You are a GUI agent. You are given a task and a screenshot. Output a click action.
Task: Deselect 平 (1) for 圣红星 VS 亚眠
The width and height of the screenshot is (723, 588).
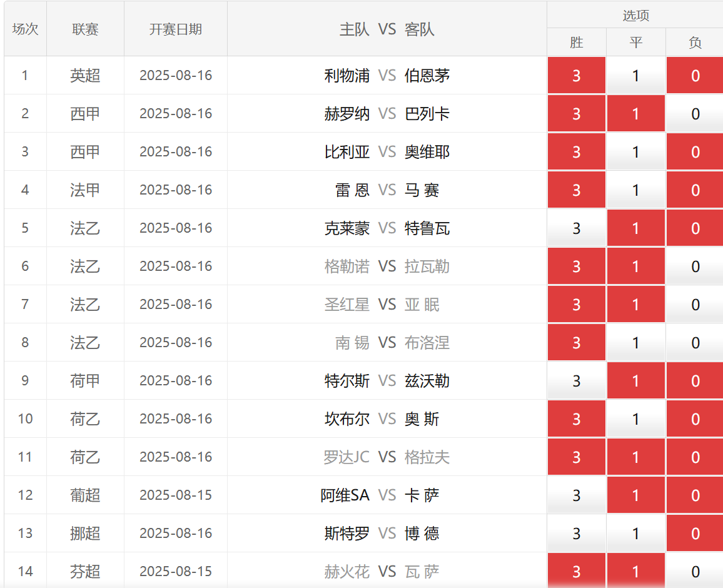[x=636, y=305]
